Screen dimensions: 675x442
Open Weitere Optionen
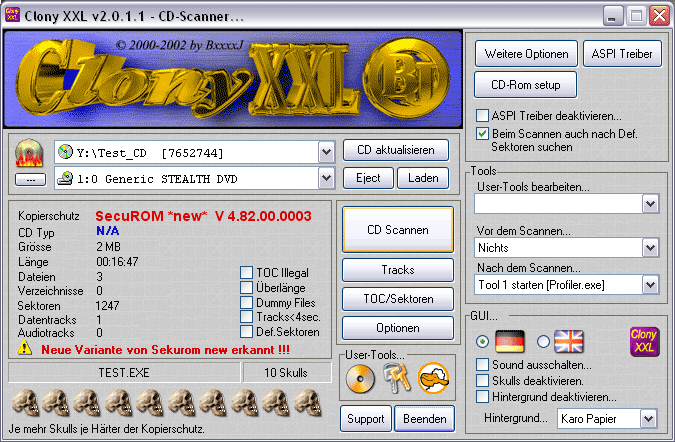coord(526,54)
